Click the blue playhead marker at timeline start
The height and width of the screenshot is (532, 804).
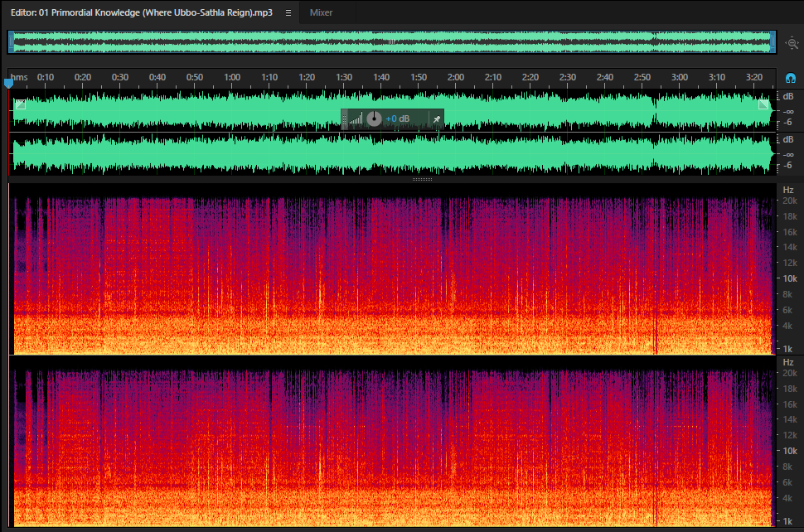tap(9, 83)
